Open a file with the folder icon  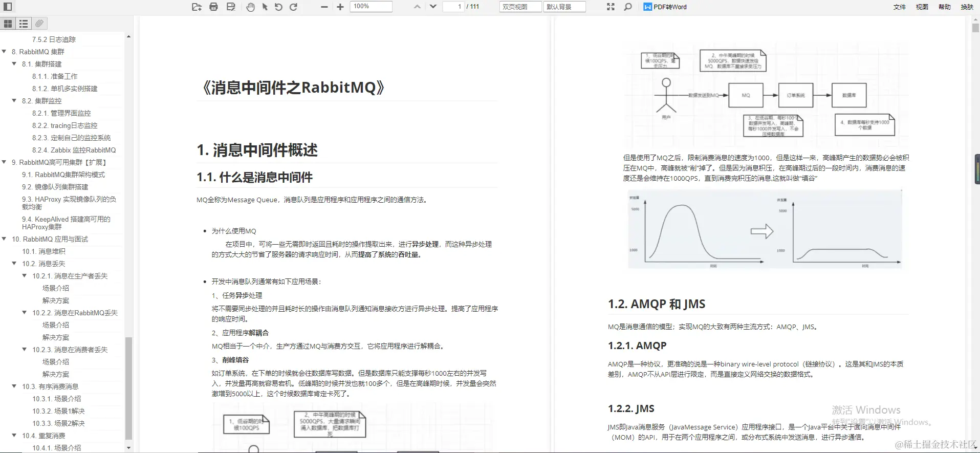point(197,7)
